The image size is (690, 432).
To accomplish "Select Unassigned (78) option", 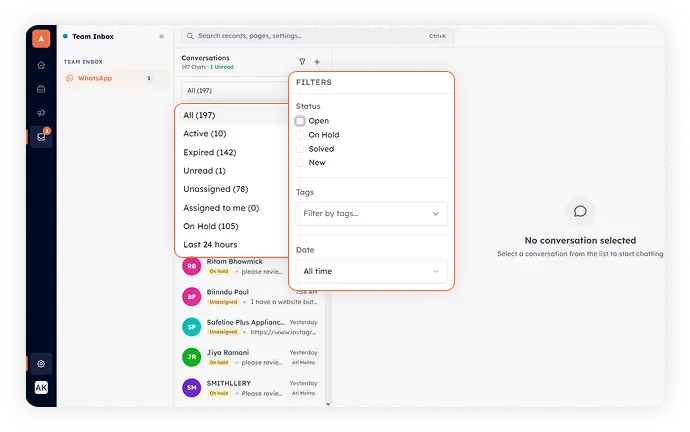I will (x=232, y=189).
